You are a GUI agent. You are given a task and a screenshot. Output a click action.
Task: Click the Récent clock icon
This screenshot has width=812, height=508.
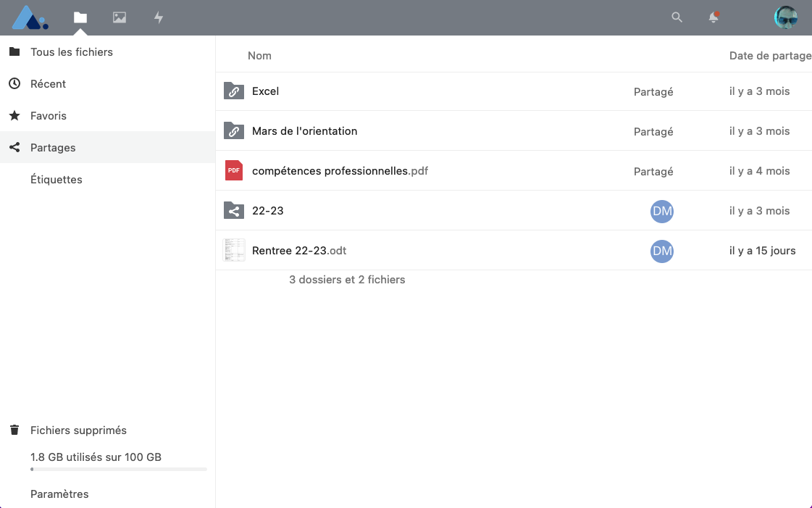tap(14, 83)
